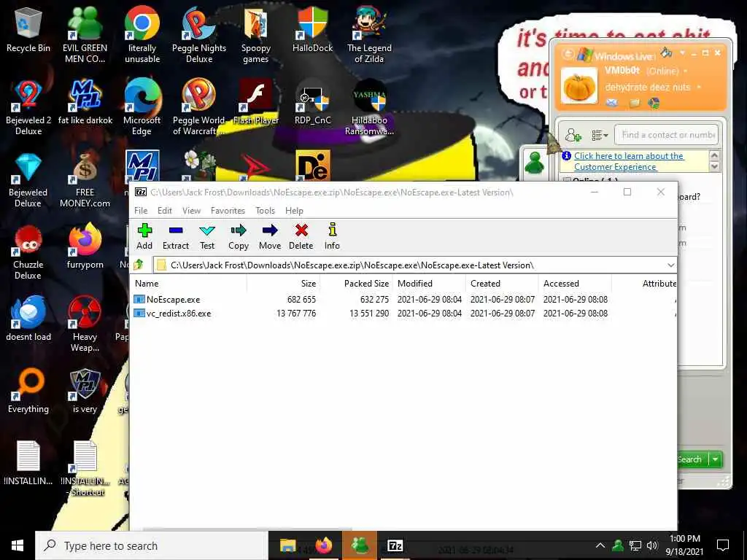
Task: Open Messenger title bar menu arrow
Action: tap(682, 52)
